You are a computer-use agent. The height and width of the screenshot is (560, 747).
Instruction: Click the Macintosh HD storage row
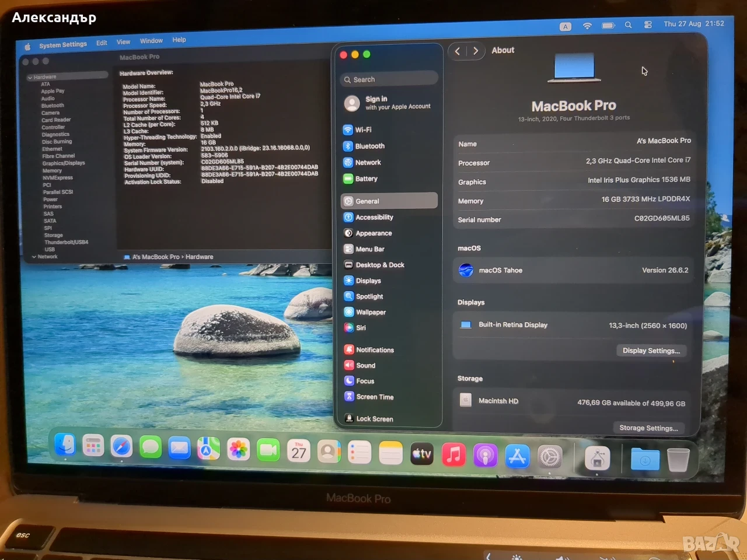572,401
